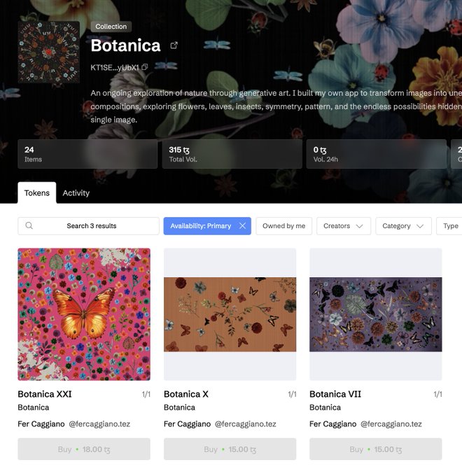The image size is (462, 476).
Task: Open the Botanica XXI title link
Action: point(45,394)
